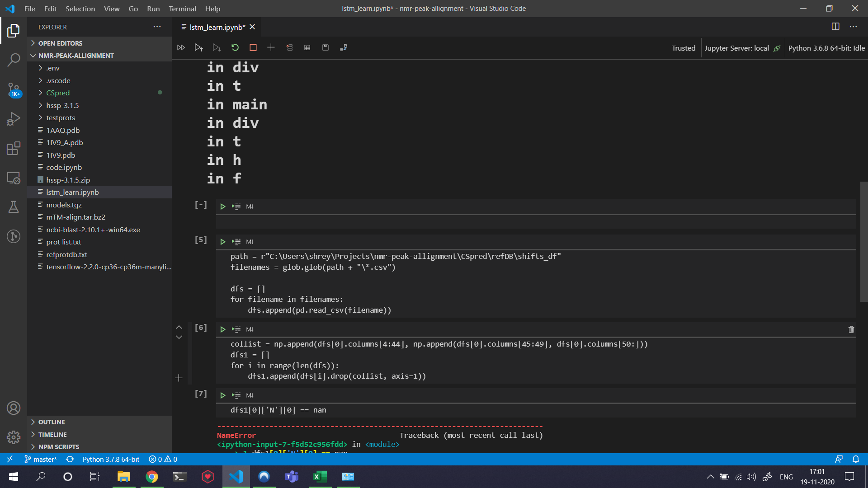Viewport: 868px width, 488px height.
Task: Open the Source Control view
Action: click(x=14, y=89)
